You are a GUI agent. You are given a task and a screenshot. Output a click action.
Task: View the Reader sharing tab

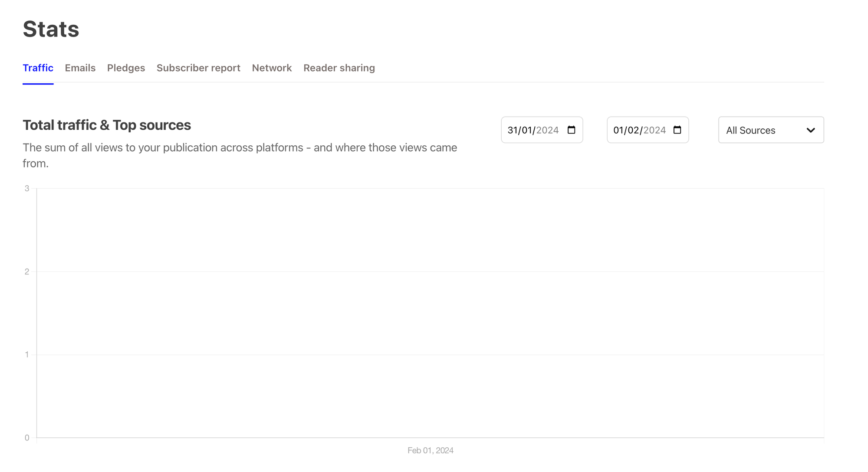339,68
